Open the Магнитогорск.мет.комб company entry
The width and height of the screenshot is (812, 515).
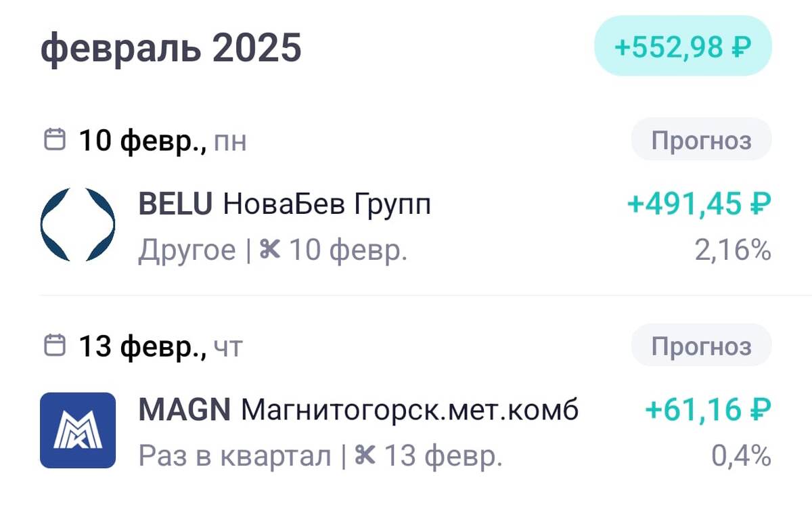(x=410, y=409)
